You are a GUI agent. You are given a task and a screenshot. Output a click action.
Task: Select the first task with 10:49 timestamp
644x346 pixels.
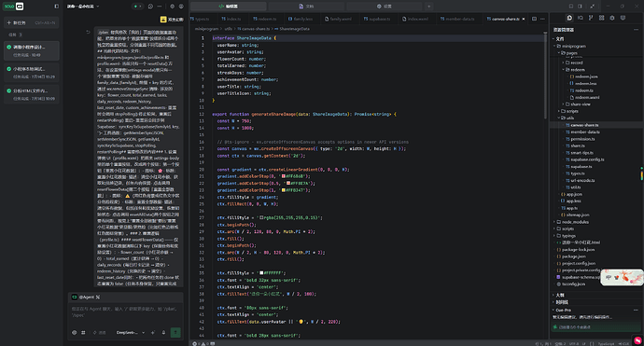(x=32, y=50)
